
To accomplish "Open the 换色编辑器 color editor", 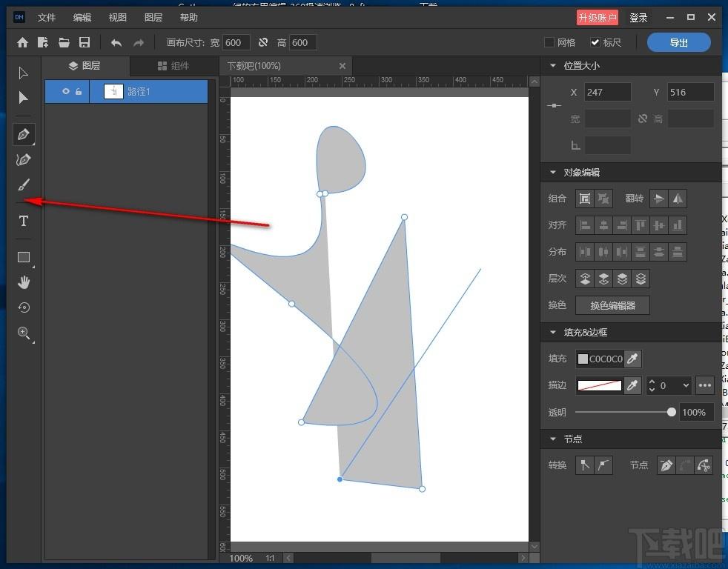I will click(x=612, y=305).
